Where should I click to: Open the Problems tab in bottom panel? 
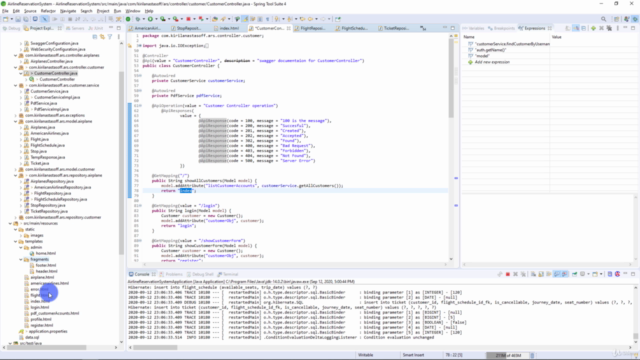171,274
